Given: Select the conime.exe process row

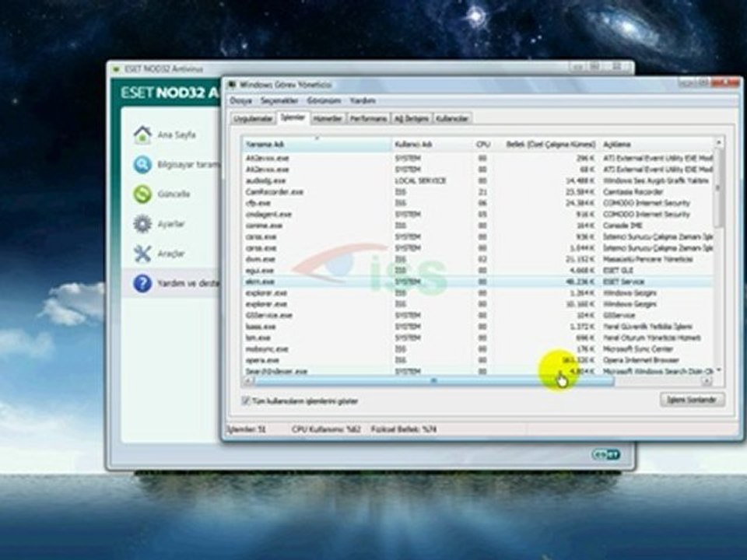Looking at the screenshot, I should [479, 226].
